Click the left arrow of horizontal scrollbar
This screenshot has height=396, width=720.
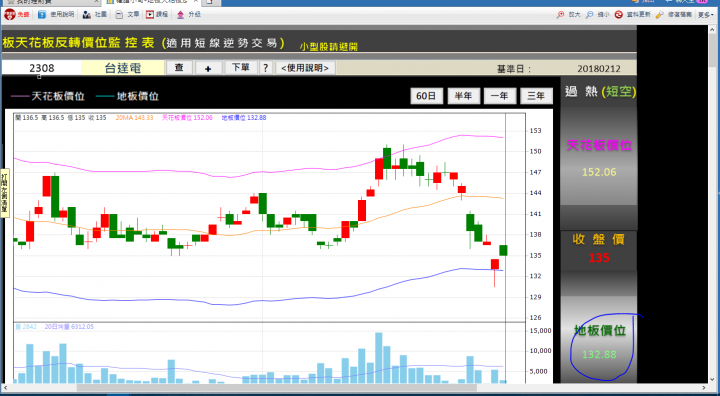coord(5,388)
